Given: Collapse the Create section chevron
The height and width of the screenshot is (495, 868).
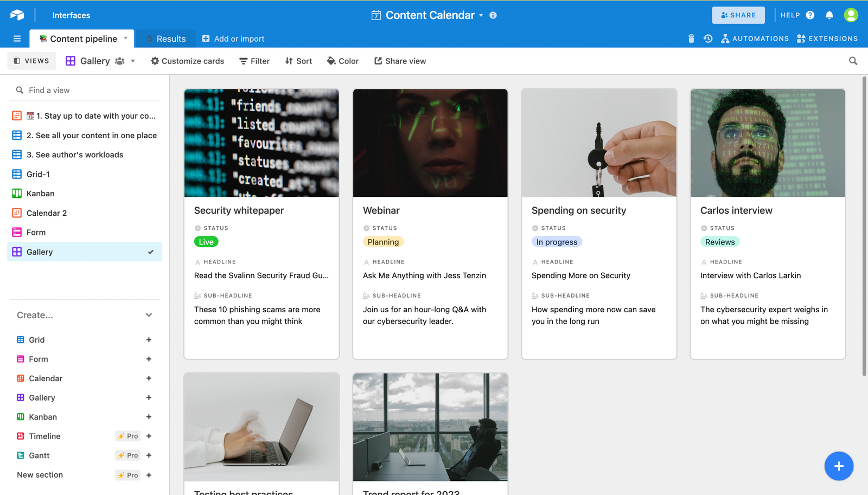Looking at the screenshot, I should point(149,315).
